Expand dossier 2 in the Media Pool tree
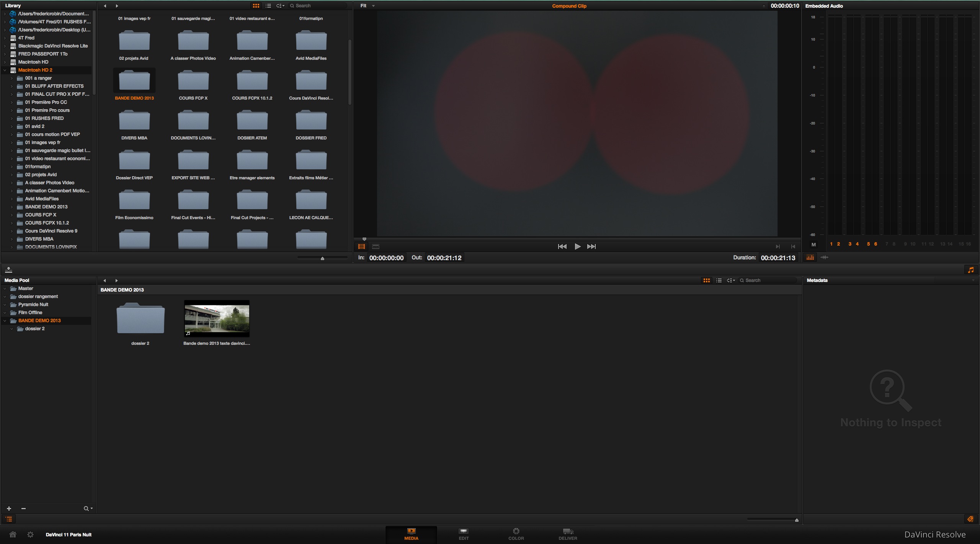Image resolution: width=980 pixels, height=544 pixels. (x=11, y=328)
